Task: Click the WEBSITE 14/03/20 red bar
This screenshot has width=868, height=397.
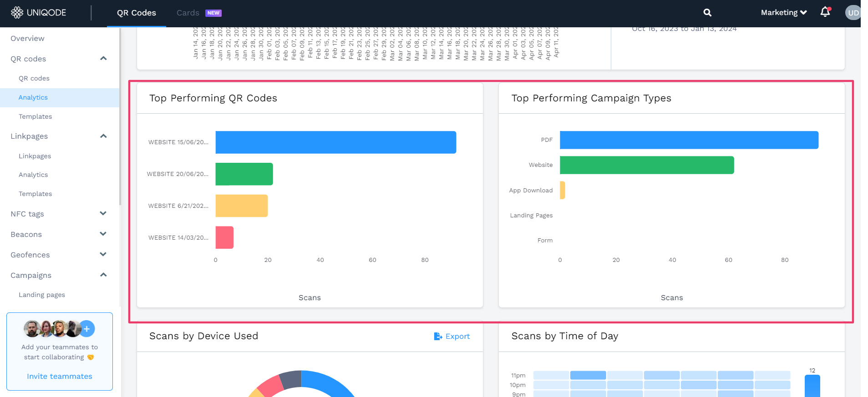Action: click(224, 237)
